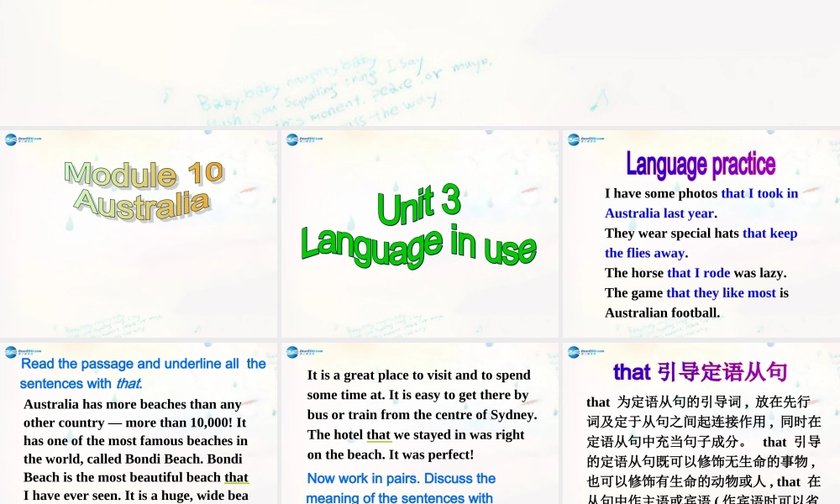Viewport: 840px width, 504px height.
Task: Select the sentence The horse that I rode was lazy
Action: [x=696, y=272]
